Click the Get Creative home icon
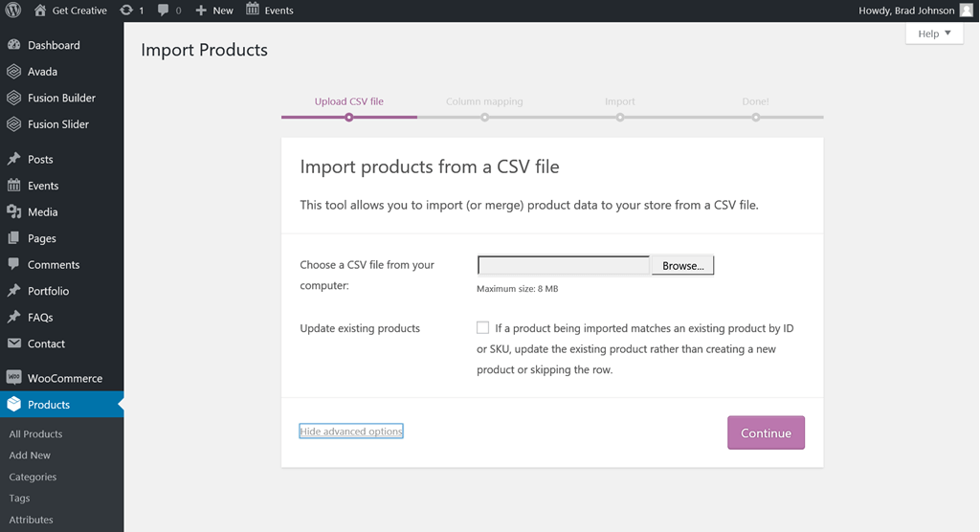980x532 pixels. point(40,10)
